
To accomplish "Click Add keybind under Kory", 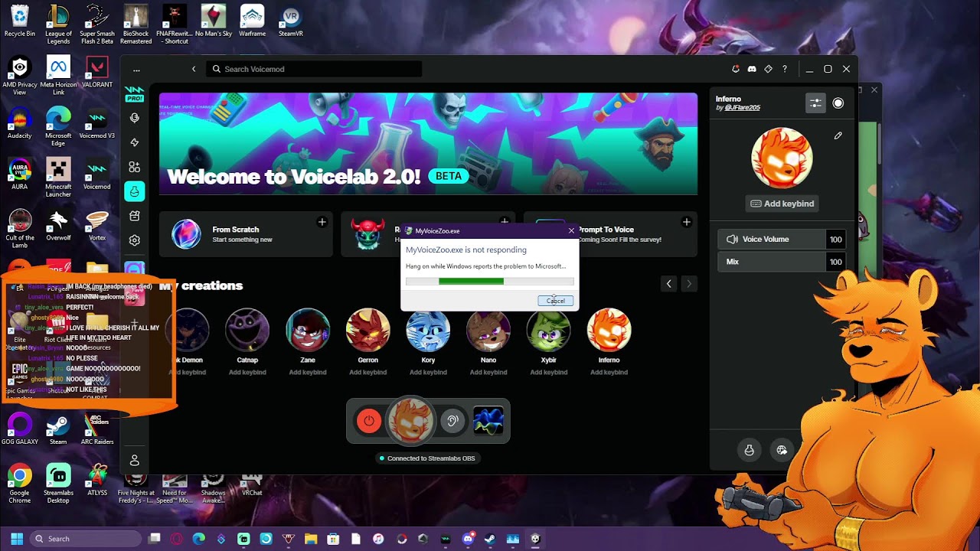I will pos(428,373).
